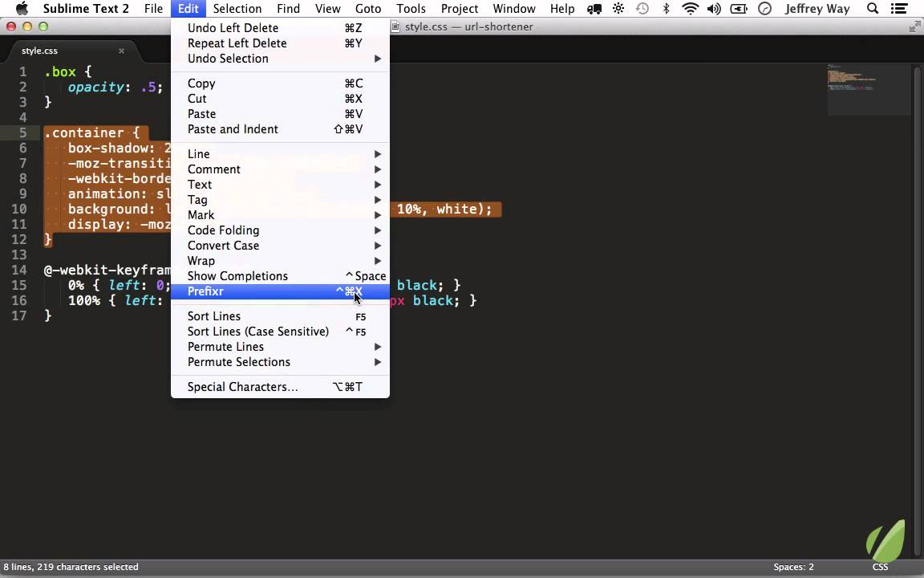Open Time Machine menu bar icon
The height and width of the screenshot is (578, 924).
643,8
